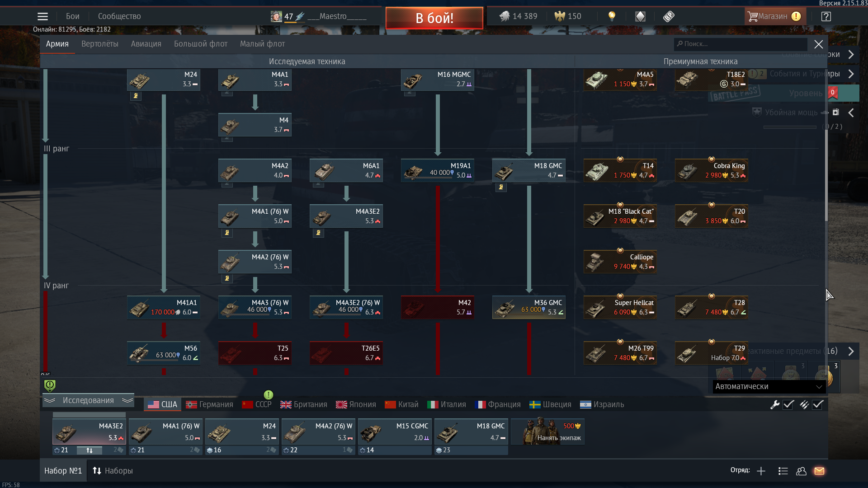Click the diamond-shaped icon in top bar
Screen dimensions: 868x488
[x=640, y=16]
